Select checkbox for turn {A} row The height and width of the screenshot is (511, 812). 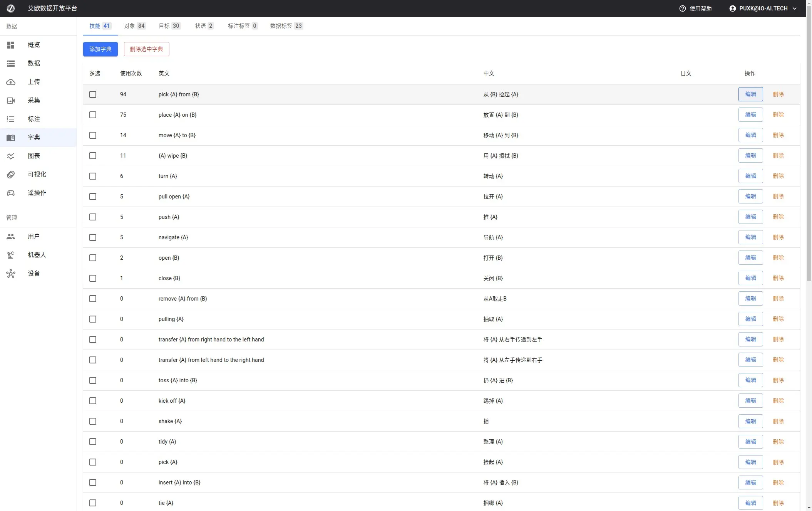coord(93,176)
